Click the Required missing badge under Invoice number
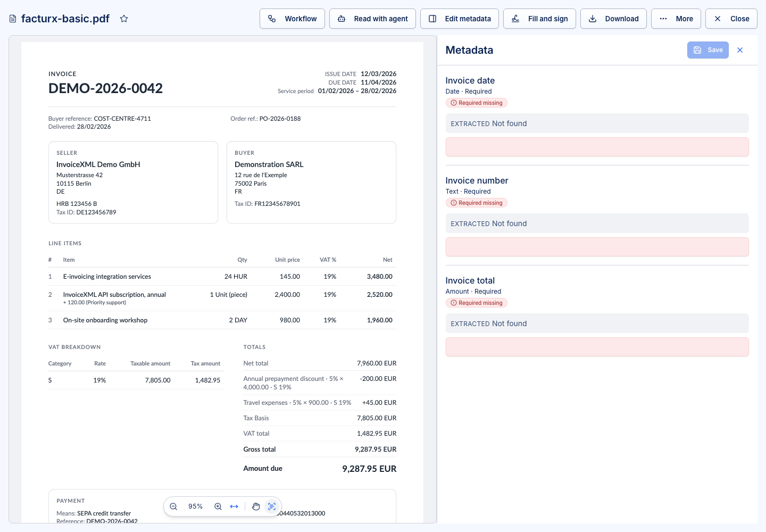The width and height of the screenshot is (766, 532). [x=477, y=203]
